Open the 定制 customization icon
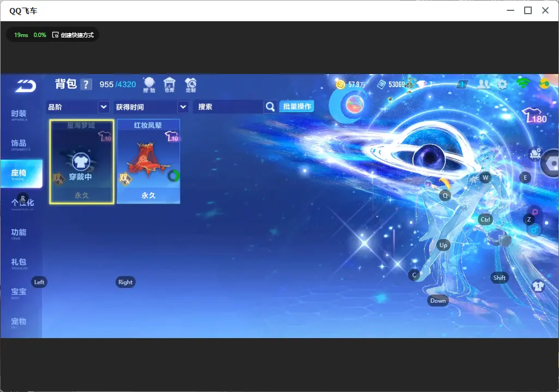Image resolution: width=559 pixels, height=392 pixels. [x=191, y=85]
